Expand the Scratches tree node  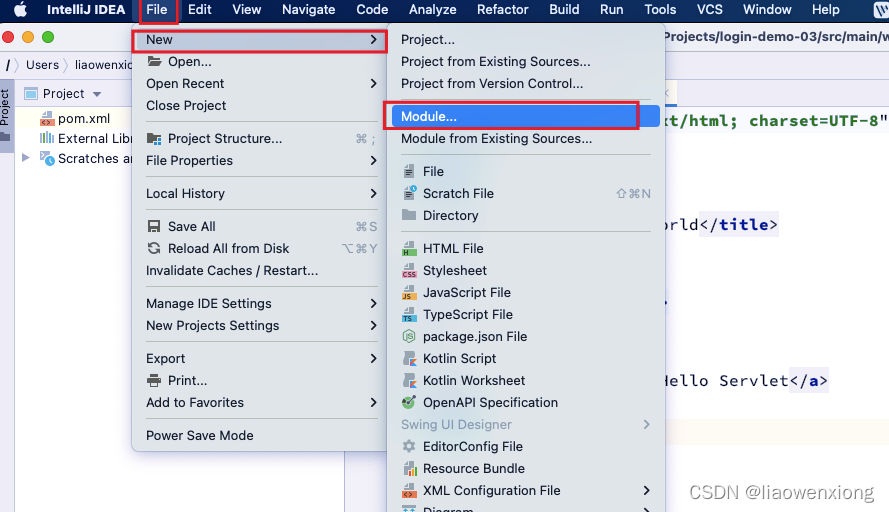point(26,158)
